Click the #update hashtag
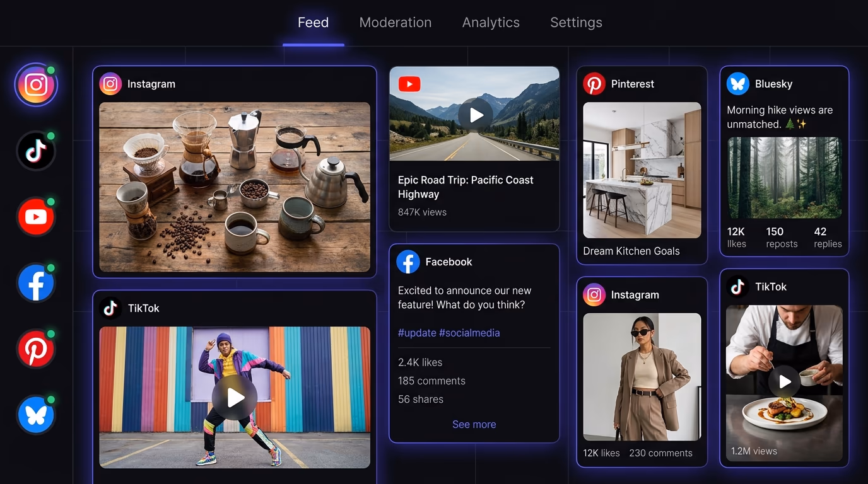 (x=417, y=333)
